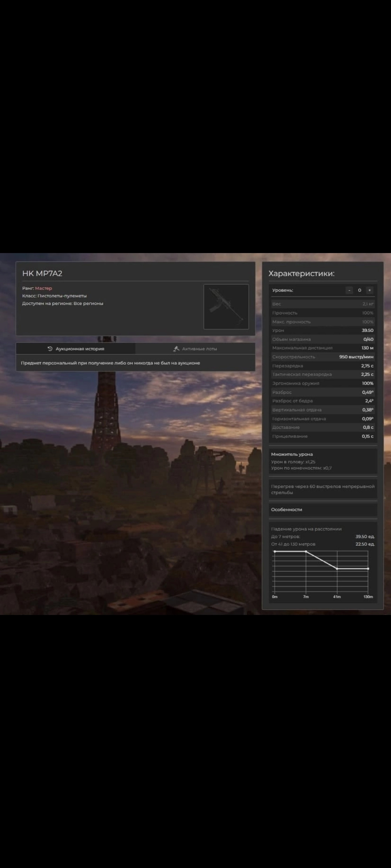
Task: Click the auction gavel icon
Action: 176,349
